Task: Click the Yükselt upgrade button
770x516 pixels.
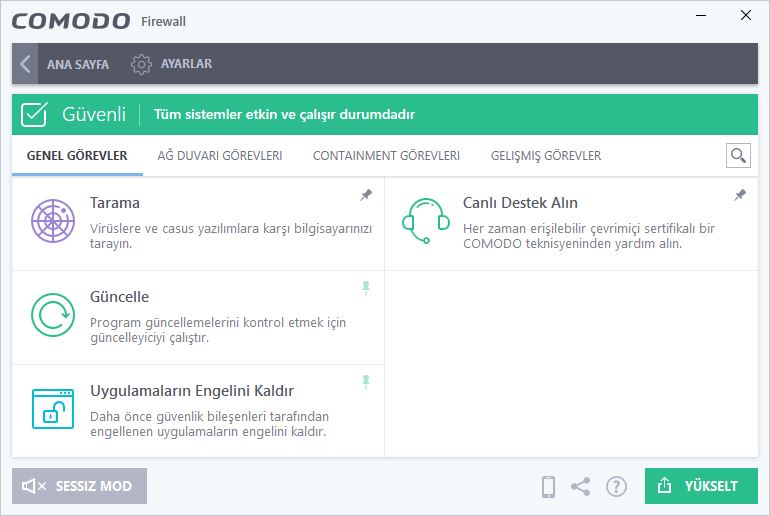Action: coord(701,486)
